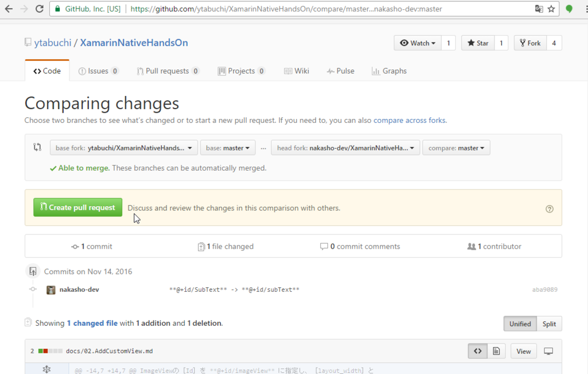
Task: Jump to 1 file changed section
Action: coord(226,246)
